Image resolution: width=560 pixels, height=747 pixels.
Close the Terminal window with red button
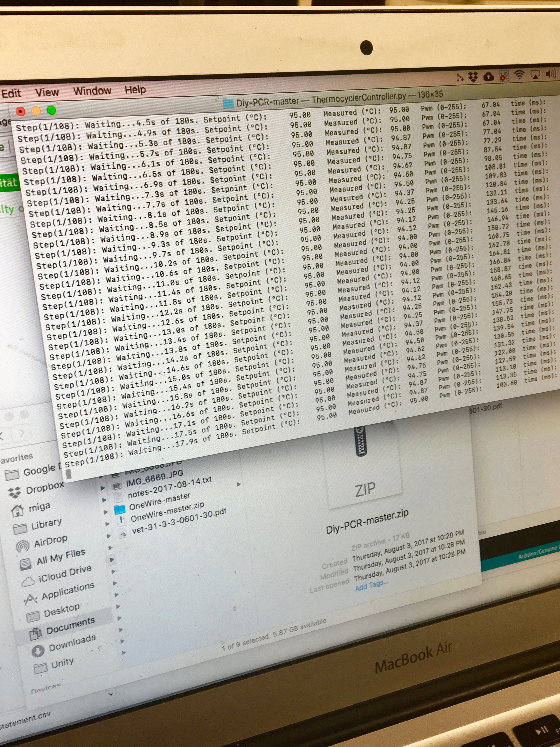point(21,111)
